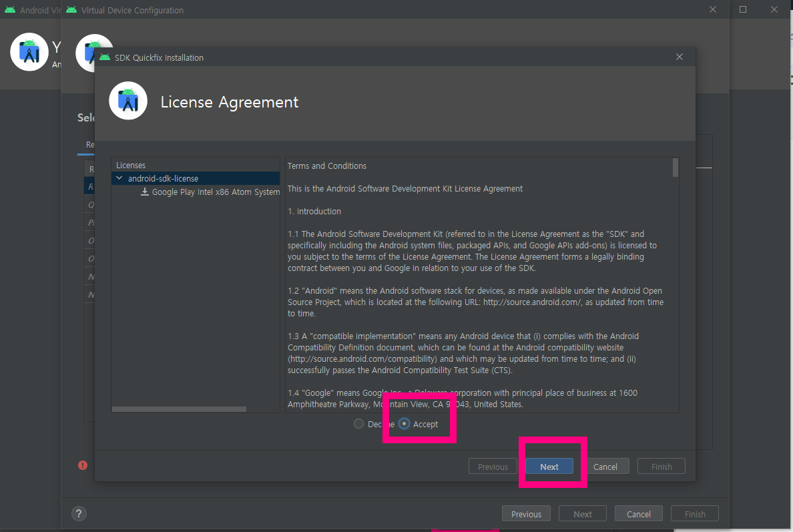Image resolution: width=793 pixels, height=532 pixels.
Task: Click Next in Virtual Device Configuration window
Action: coord(583,514)
